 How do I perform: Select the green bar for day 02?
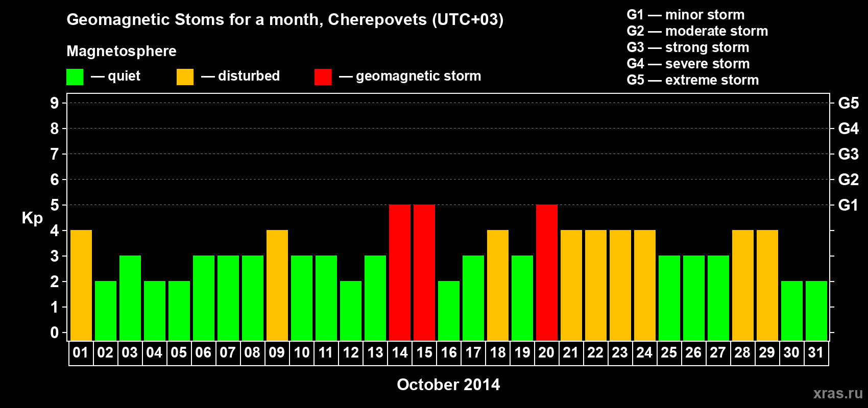point(106,311)
